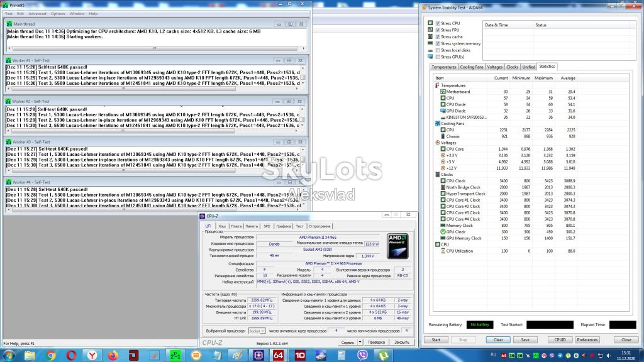Toggle the Stress cache checkbox
This screenshot has height=362, width=644.
[438, 36]
